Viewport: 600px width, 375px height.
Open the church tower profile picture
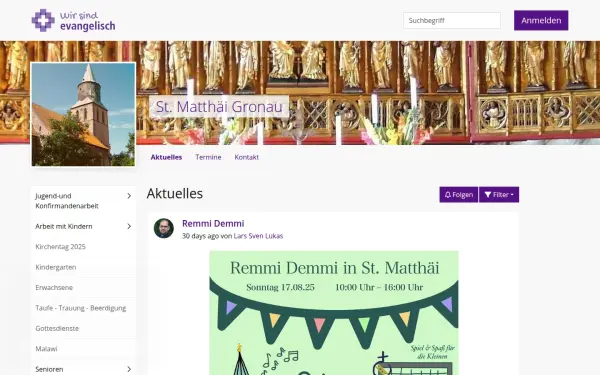[83, 114]
